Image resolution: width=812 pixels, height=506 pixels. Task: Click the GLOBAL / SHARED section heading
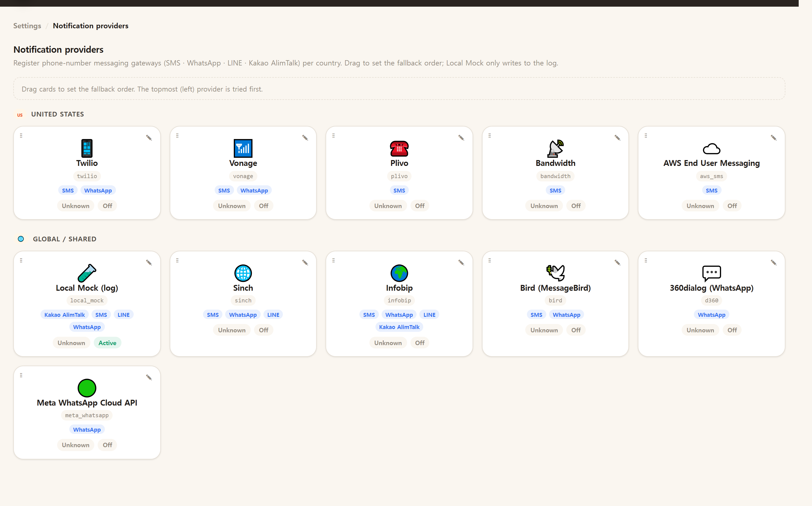pos(65,239)
